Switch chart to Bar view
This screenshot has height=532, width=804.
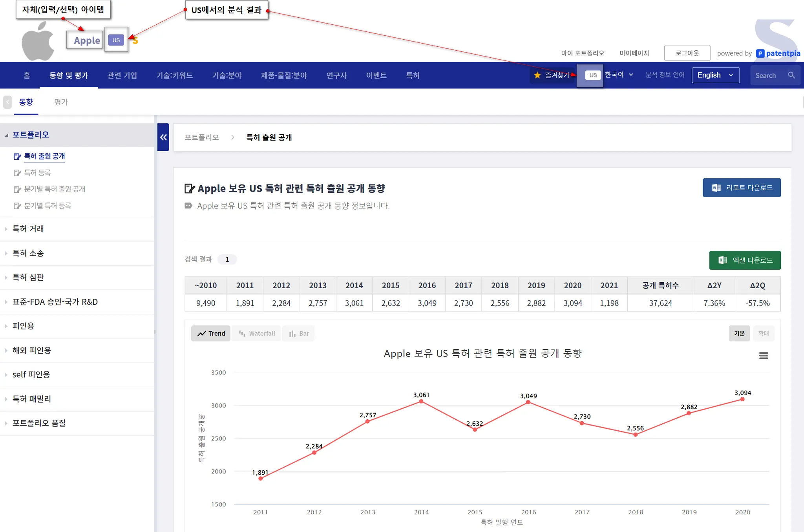[299, 333]
